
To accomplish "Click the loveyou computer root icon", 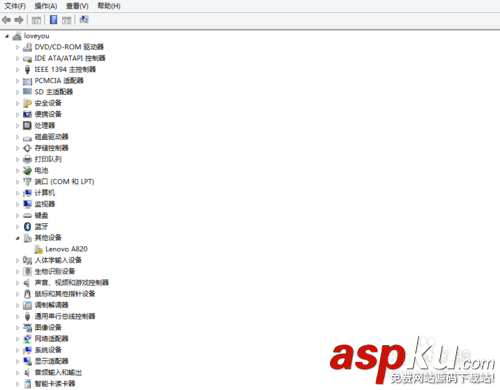I will pyautogui.click(x=17, y=36).
